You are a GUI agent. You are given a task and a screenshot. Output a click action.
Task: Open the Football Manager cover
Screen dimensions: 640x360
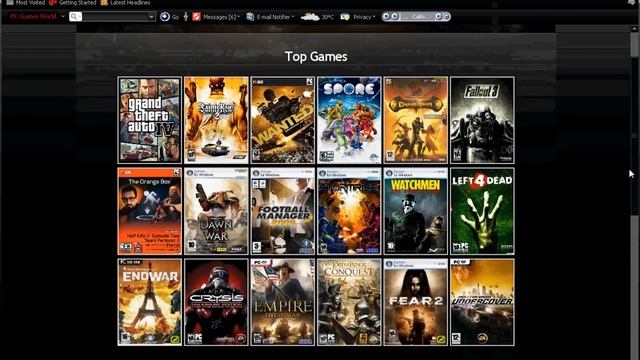coord(282,211)
